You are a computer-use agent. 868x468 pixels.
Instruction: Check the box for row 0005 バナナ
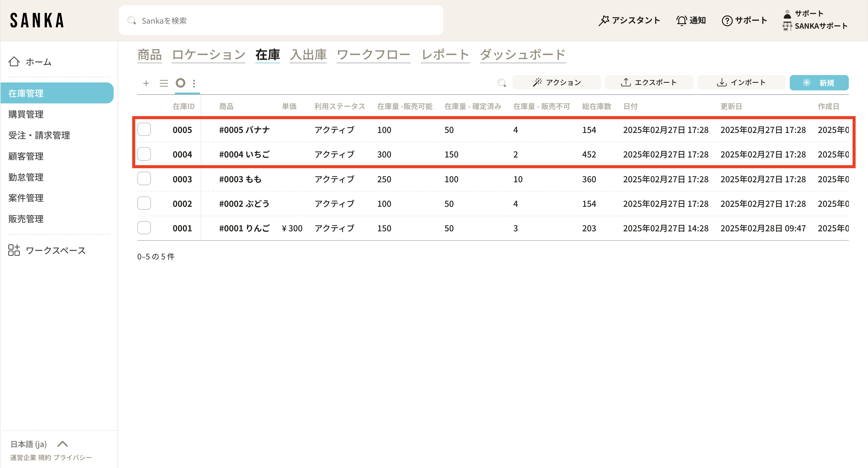(144, 129)
